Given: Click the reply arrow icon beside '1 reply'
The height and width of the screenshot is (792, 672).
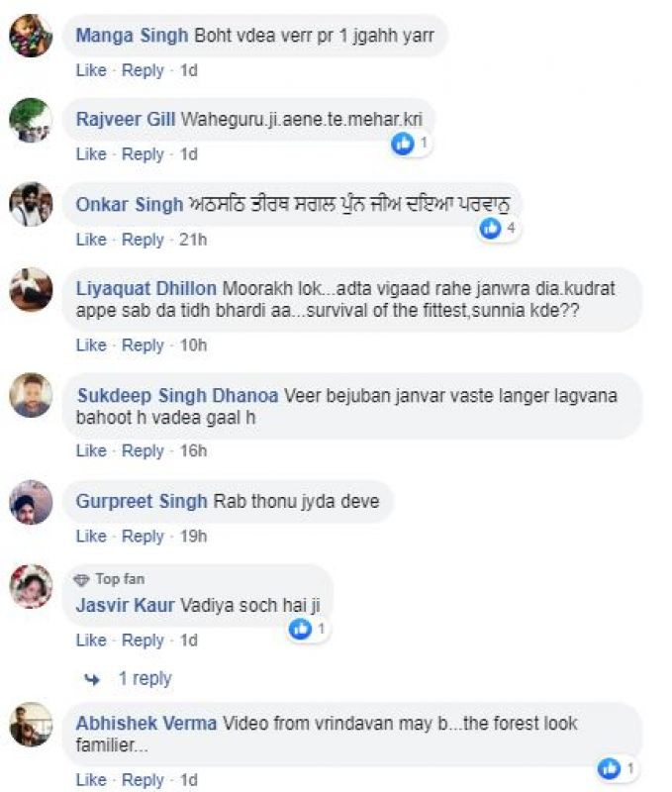Looking at the screenshot, I should [x=89, y=678].
